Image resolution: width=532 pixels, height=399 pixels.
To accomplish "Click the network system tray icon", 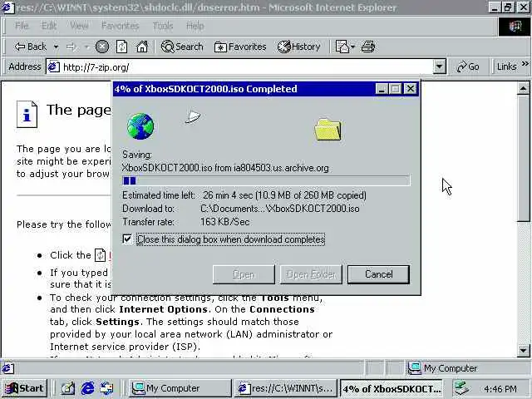I will point(462,388).
